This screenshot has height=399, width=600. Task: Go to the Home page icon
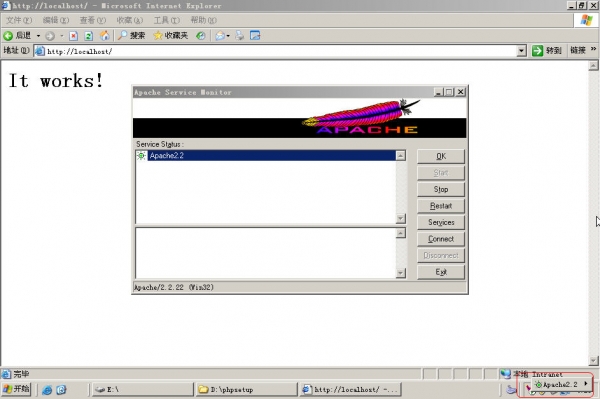[x=104, y=36]
